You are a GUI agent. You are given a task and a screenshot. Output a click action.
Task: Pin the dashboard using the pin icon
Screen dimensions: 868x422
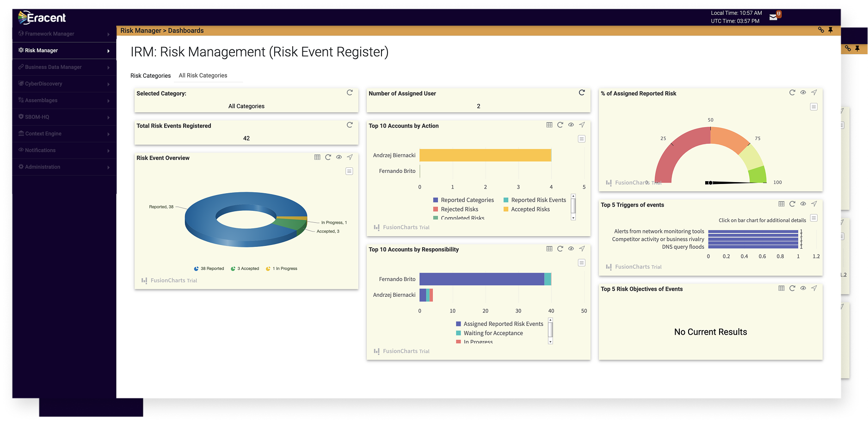(831, 30)
